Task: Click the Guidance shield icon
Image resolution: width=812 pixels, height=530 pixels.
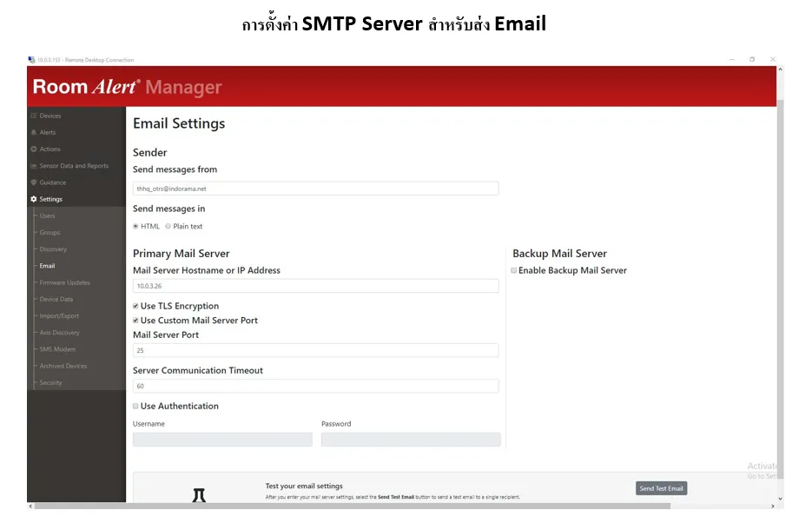Action: pyautogui.click(x=34, y=182)
